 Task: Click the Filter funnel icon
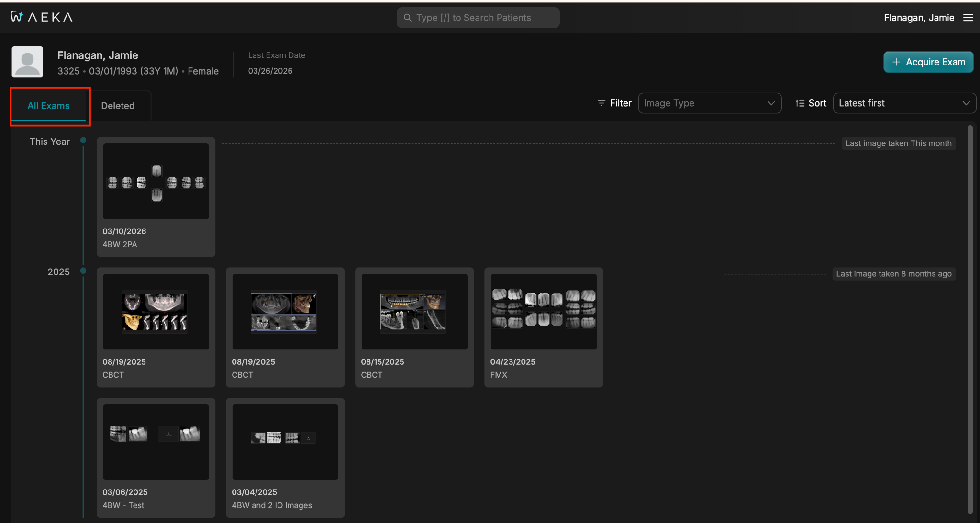[601, 103]
